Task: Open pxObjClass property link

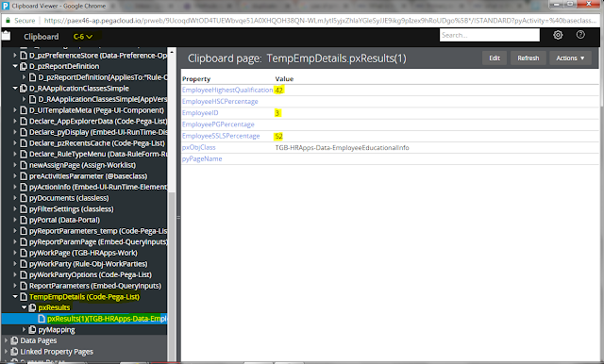Action: (198, 147)
